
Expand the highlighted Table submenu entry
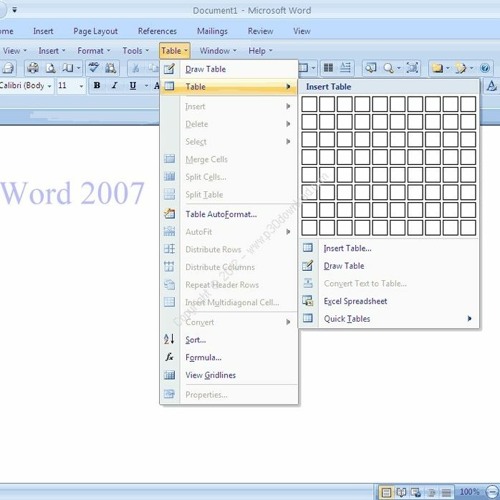pyautogui.click(x=229, y=87)
